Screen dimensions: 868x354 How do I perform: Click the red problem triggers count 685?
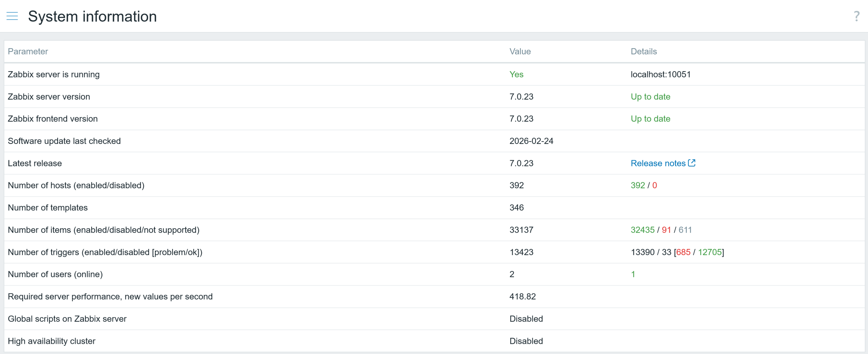683,252
